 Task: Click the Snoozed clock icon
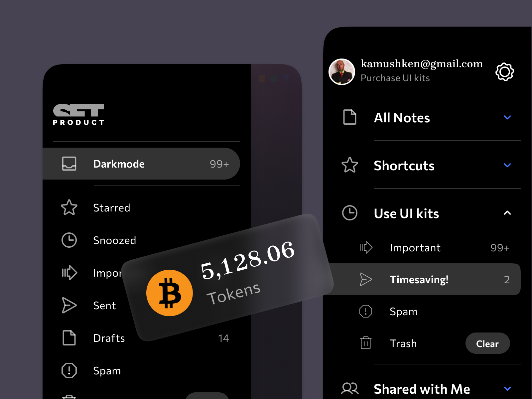[69, 240]
